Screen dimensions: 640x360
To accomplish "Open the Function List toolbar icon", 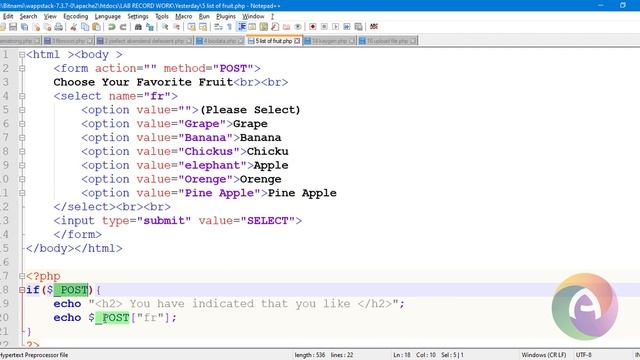I will 275,27.
